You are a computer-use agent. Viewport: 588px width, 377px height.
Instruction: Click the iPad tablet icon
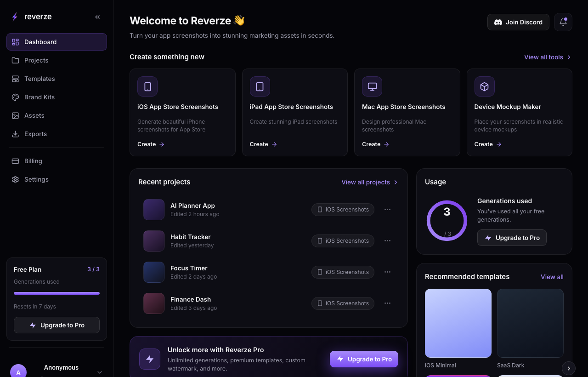[260, 86]
